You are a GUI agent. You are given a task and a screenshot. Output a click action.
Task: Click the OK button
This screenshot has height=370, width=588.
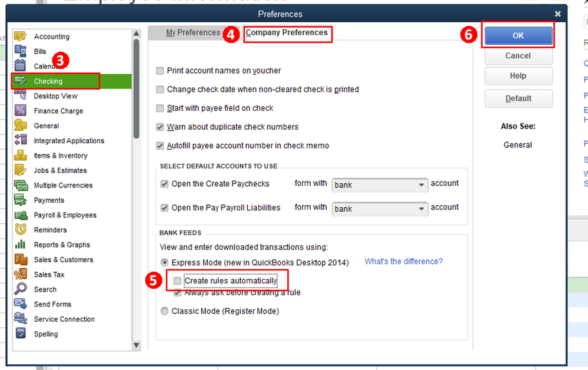[x=518, y=36]
